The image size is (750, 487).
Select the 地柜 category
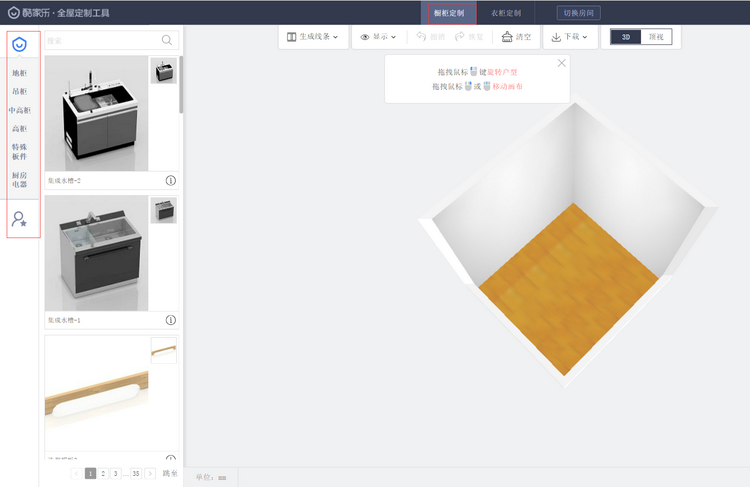pos(20,73)
